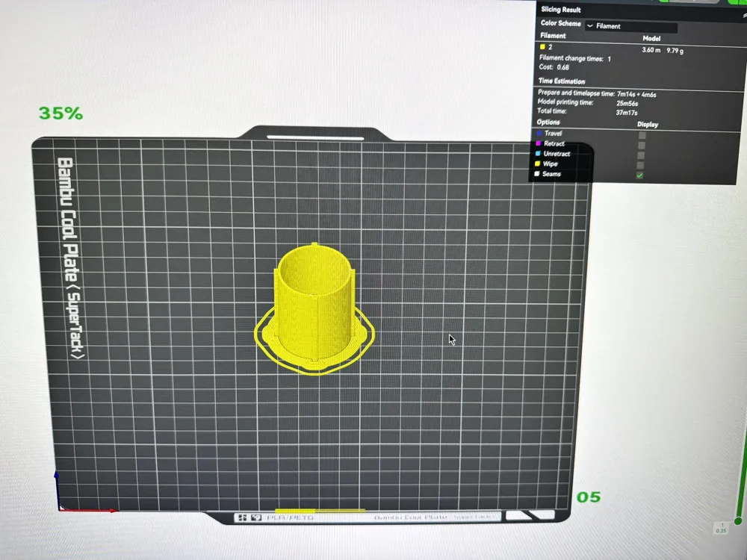Screen dimensions: 747x560
Task: Click the 'Slicing Result' panel title
Action: coord(561,10)
